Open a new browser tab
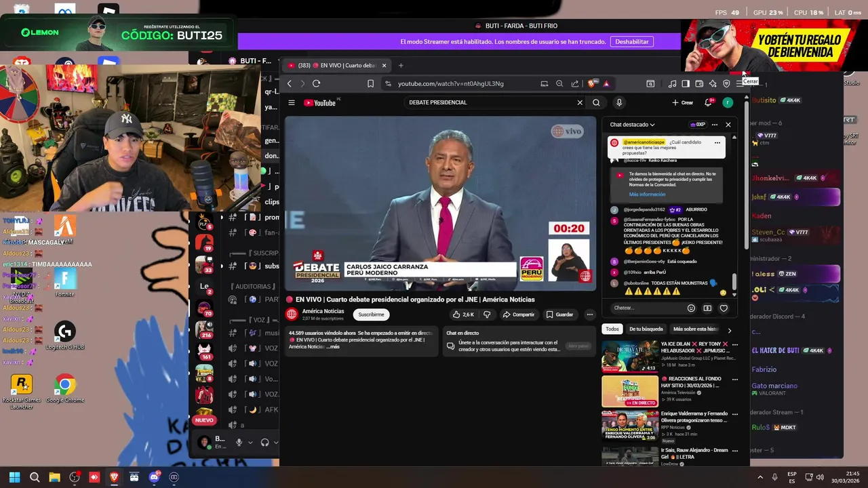The height and width of the screenshot is (488, 868). 401,66
